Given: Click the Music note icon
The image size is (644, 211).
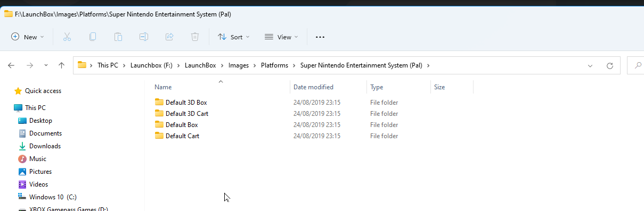Looking at the screenshot, I should [22, 159].
